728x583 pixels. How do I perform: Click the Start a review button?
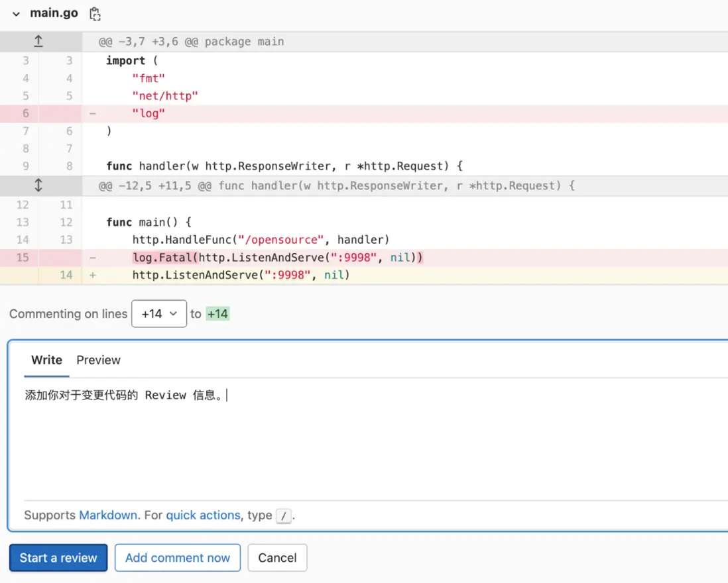[58, 558]
